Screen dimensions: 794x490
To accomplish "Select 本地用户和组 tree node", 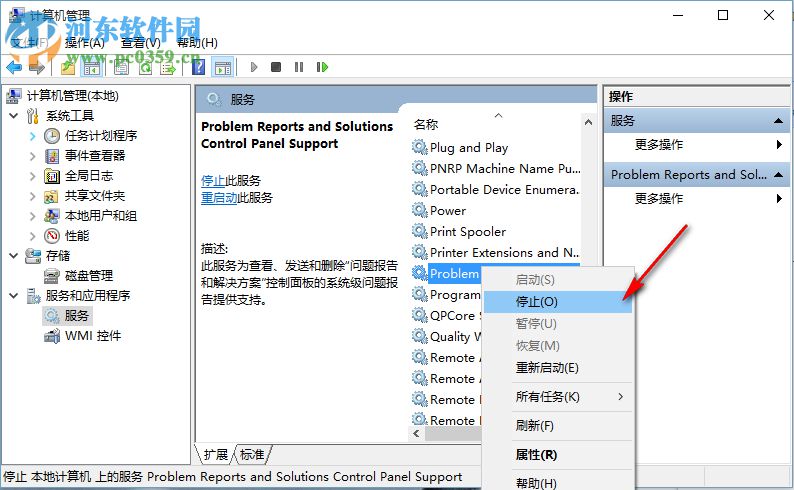I will (x=101, y=216).
